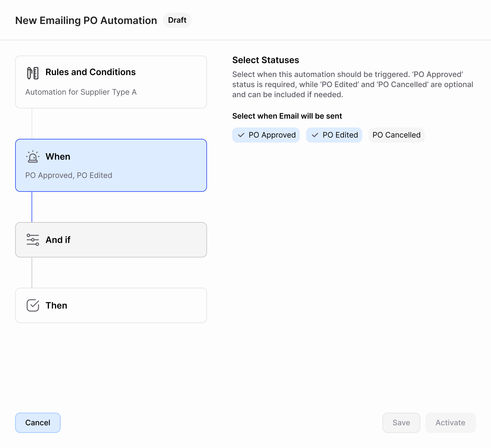Viewport: 491px width, 448px height.
Task: Click the checkmark inside the PO Edited chip
Action: [315, 135]
